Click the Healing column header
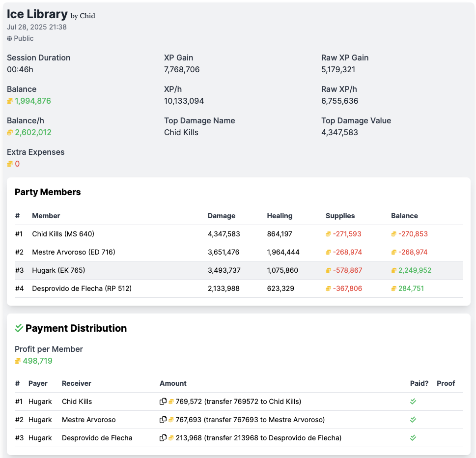 point(280,216)
